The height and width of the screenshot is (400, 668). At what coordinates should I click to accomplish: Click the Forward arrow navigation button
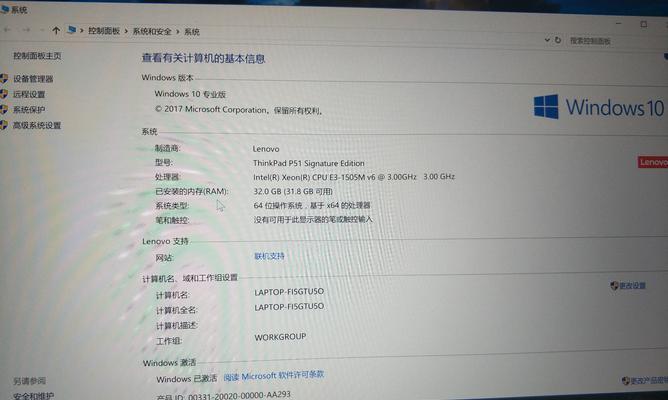(x=26, y=30)
